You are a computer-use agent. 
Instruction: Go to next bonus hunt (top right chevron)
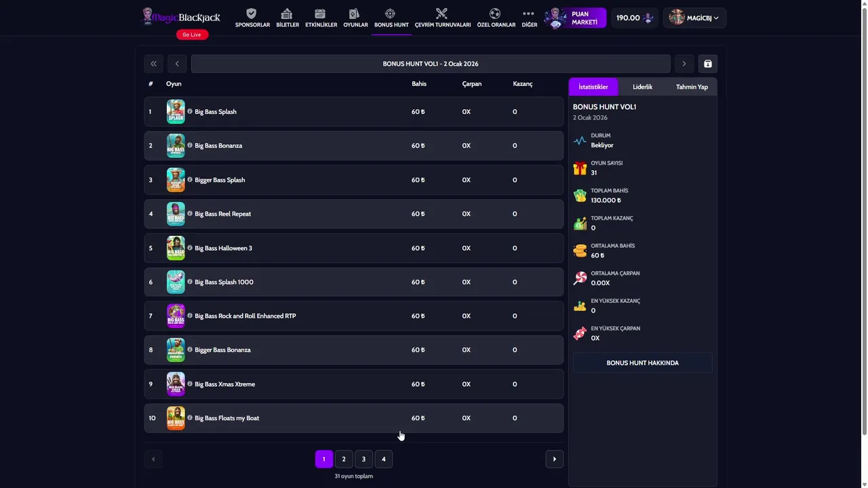[x=684, y=64]
